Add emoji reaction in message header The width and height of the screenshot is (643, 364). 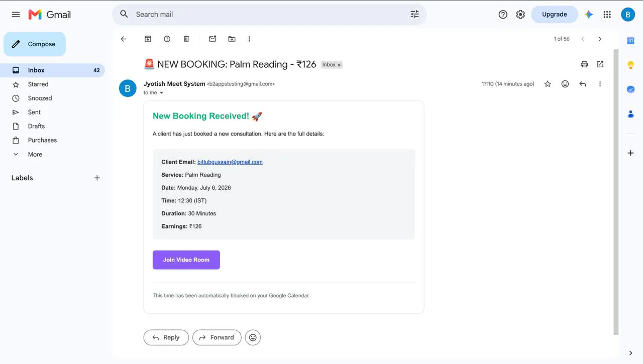(x=565, y=84)
